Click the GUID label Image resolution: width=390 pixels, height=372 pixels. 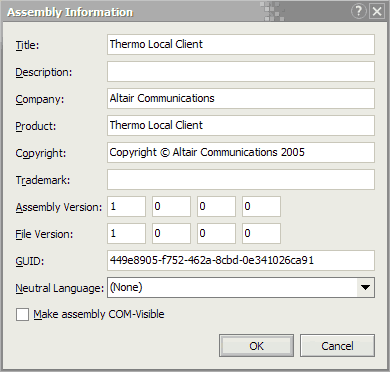coord(30,261)
